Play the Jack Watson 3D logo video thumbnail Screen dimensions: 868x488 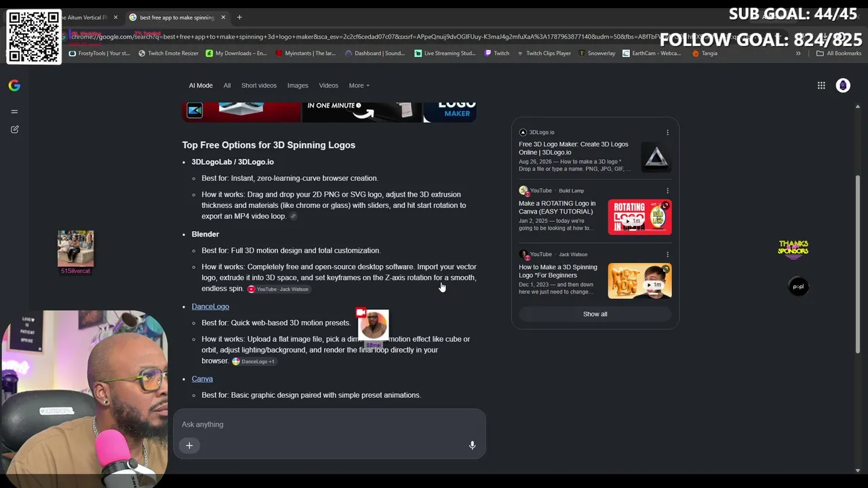click(x=640, y=281)
